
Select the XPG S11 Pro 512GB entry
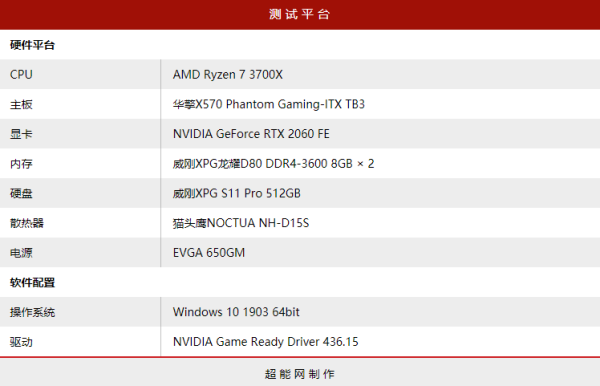236,193
